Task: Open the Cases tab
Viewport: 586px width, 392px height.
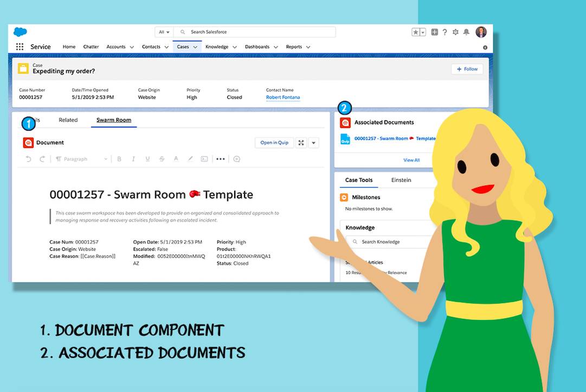Action: [183, 47]
